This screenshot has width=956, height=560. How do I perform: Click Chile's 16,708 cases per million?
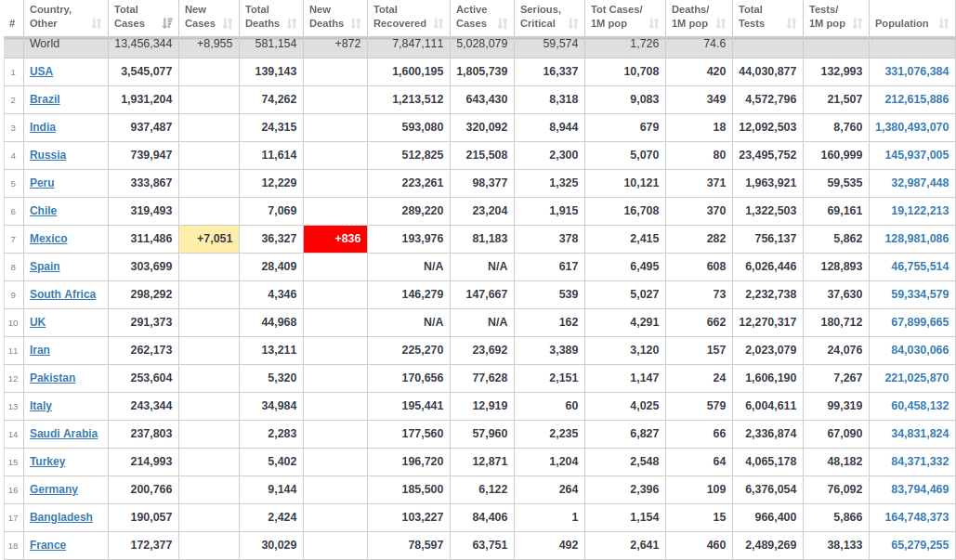[641, 211]
